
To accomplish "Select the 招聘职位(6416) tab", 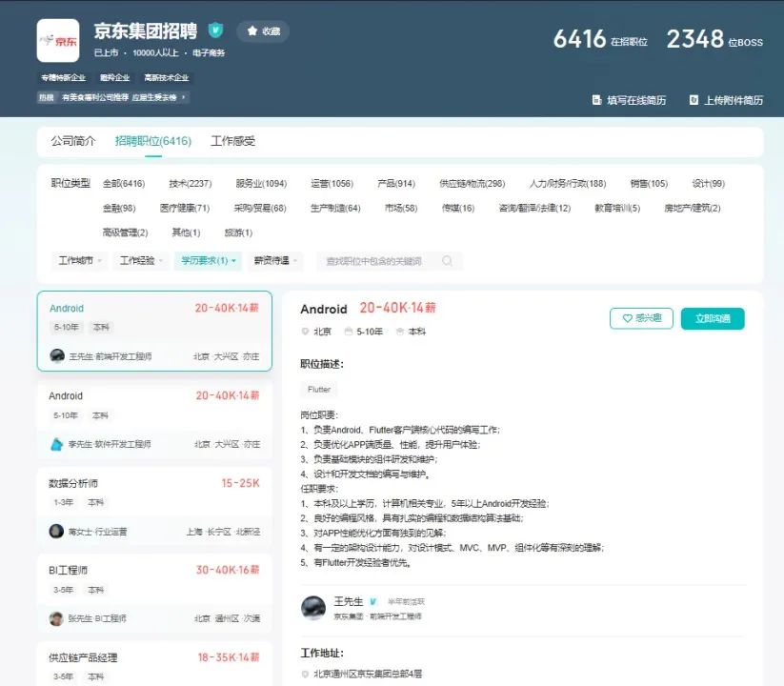I will (153, 141).
